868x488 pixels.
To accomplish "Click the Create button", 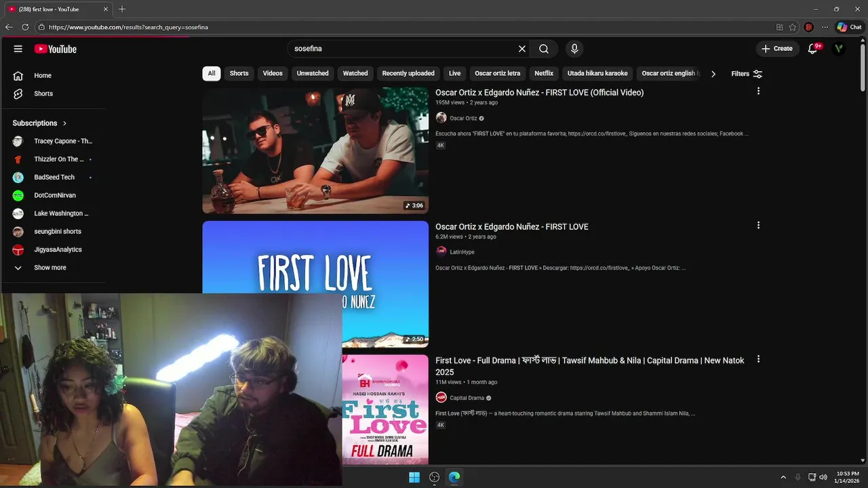I will pyautogui.click(x=777, y=49).
